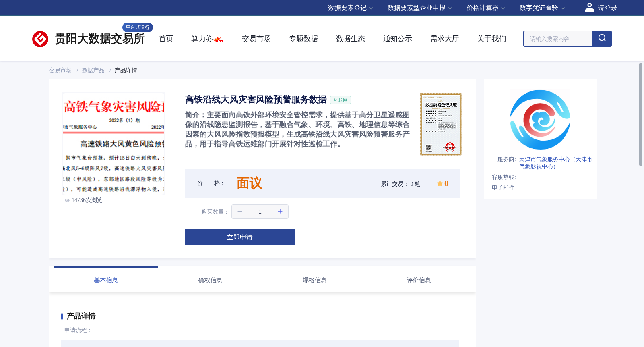Click the 电子邮件 label
Screen dimensions: 644x347
point(504,188)
